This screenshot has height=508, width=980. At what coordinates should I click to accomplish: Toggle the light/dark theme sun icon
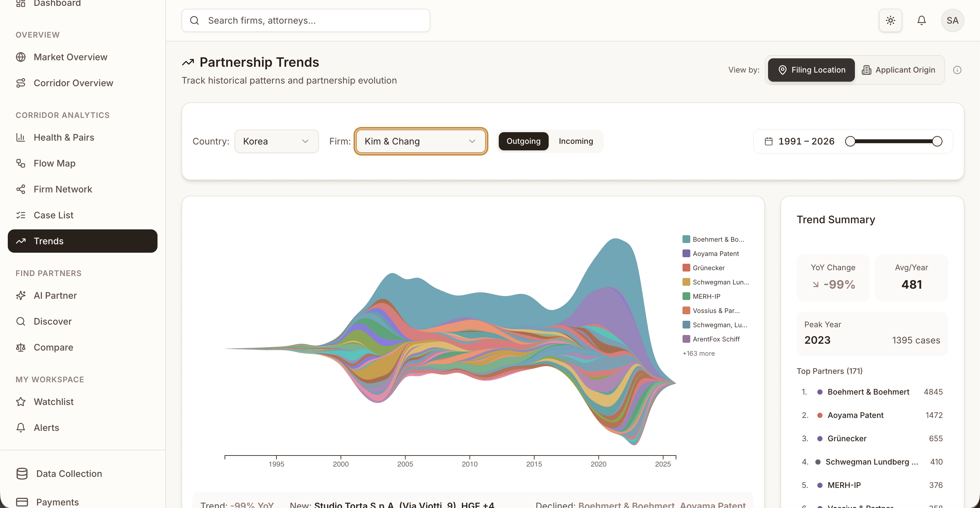(890, 20)
